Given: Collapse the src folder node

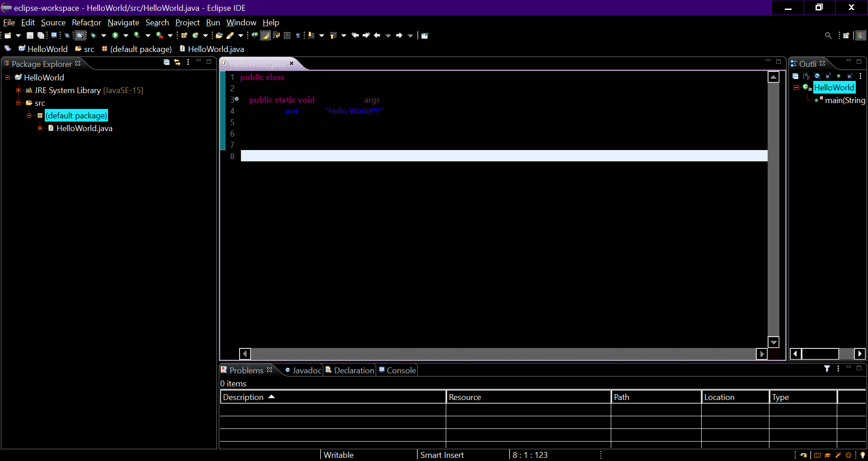Looking at the screenshot, I should [19, 103].
